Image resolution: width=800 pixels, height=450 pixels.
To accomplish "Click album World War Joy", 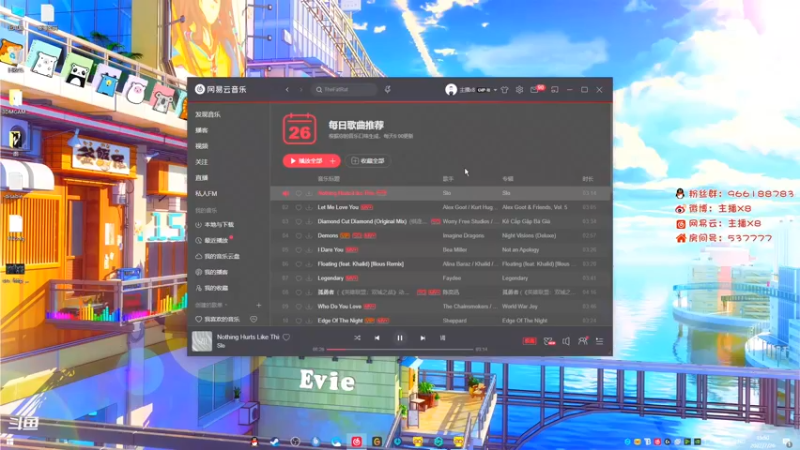I will [520, 307].
